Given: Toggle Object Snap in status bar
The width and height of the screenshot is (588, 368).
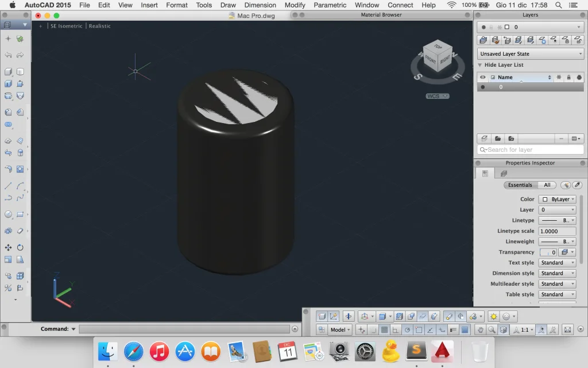Looking at the screenshot, I should click(419, 329).
